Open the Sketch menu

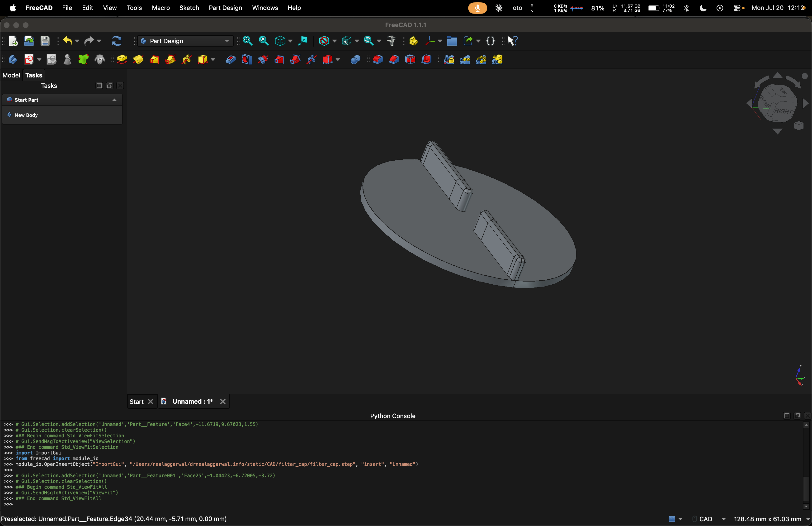coord(189,8)
